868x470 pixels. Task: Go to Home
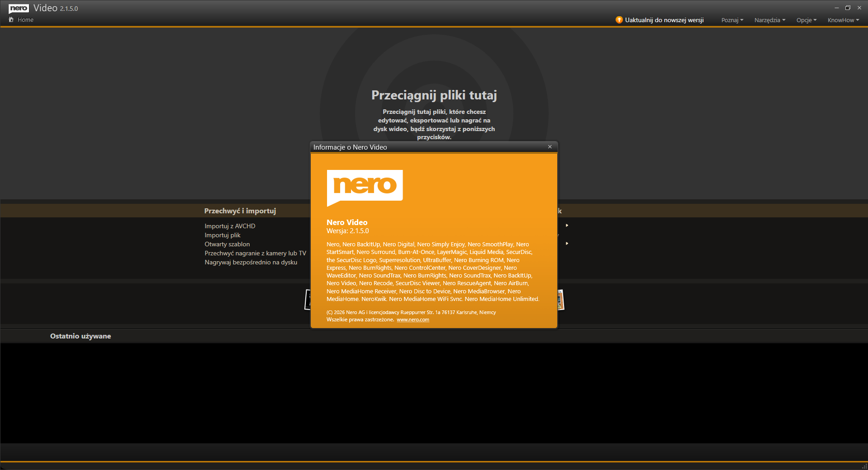[x=25, y=19]
